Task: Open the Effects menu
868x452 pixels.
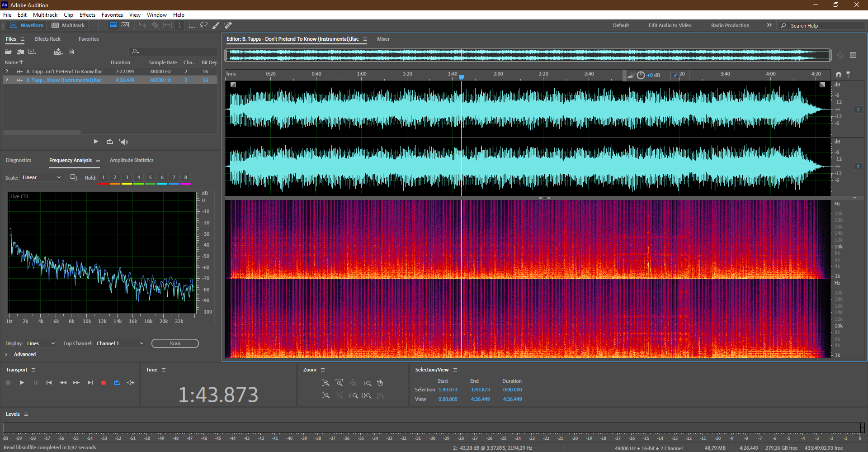Action: point(87,15)
